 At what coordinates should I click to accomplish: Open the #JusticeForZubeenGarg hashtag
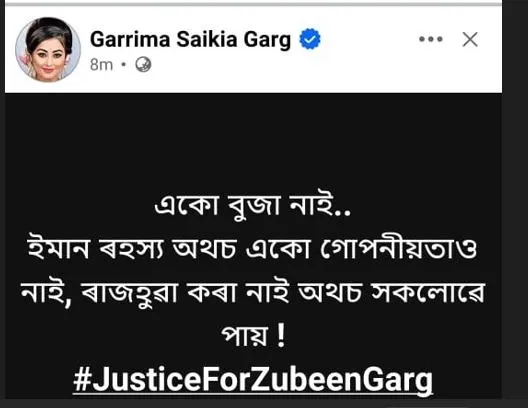pos(253,380)
